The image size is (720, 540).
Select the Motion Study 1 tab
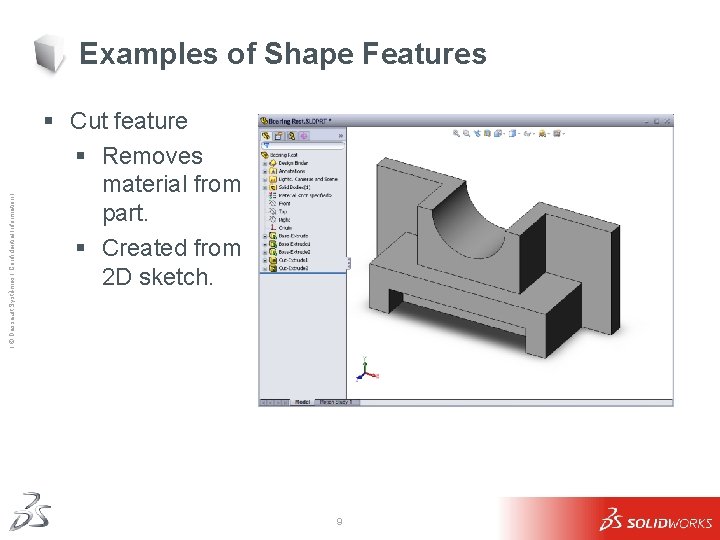pyautogui.click(x=337, y=402)
